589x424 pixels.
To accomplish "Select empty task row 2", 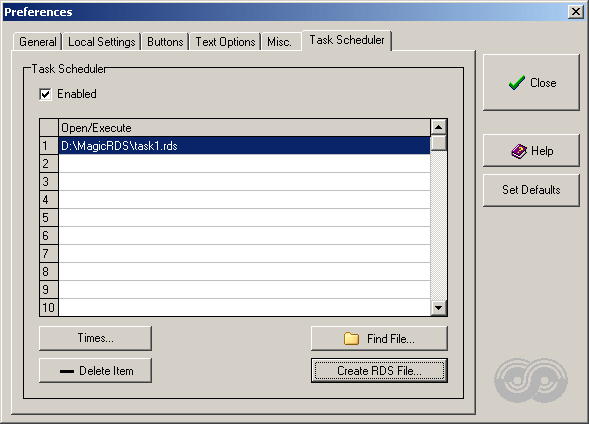I will [244, 164].
